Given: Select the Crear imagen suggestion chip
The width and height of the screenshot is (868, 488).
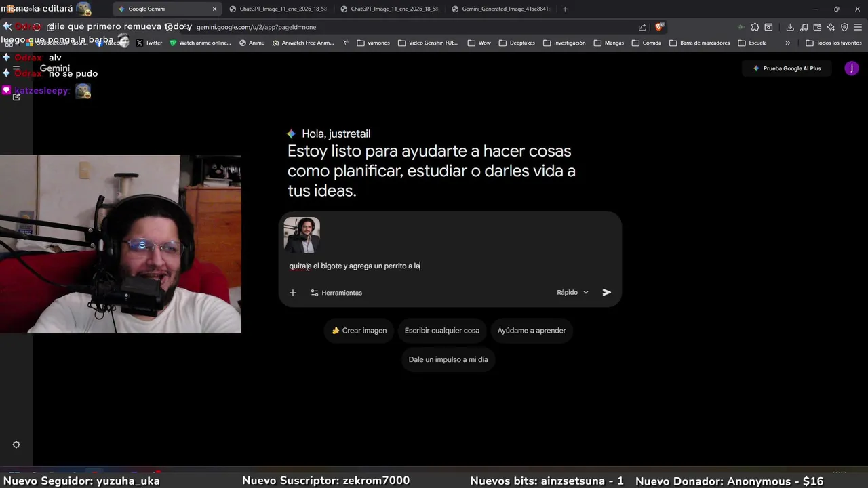Looking at the screenshot, I should (359, 331).
